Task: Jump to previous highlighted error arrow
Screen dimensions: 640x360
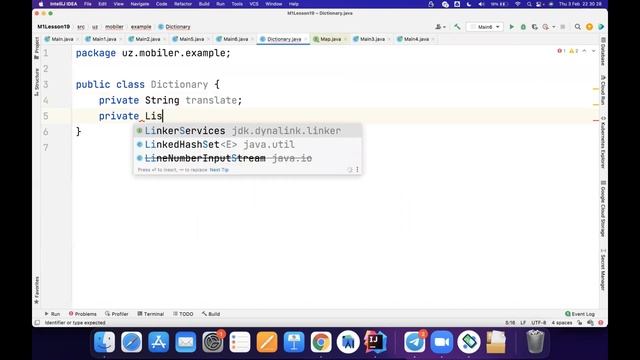Action: pos(584,51)
